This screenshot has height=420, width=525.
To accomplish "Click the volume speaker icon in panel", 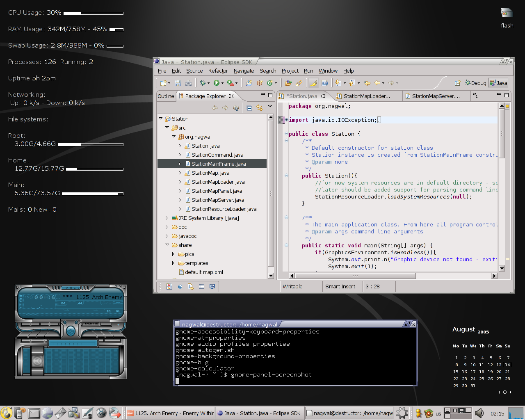I will point(479,413).
